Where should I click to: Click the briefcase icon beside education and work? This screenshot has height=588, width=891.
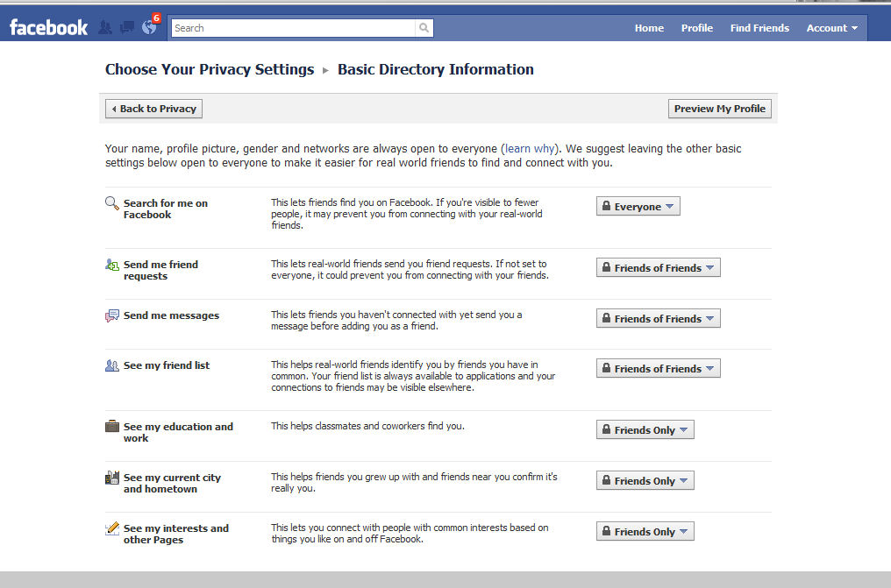pyautogui.click(x=112, y=426)
